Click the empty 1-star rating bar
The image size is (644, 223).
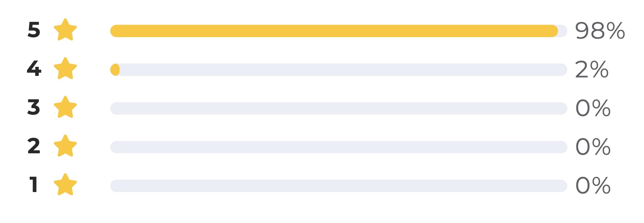point(339,186)
